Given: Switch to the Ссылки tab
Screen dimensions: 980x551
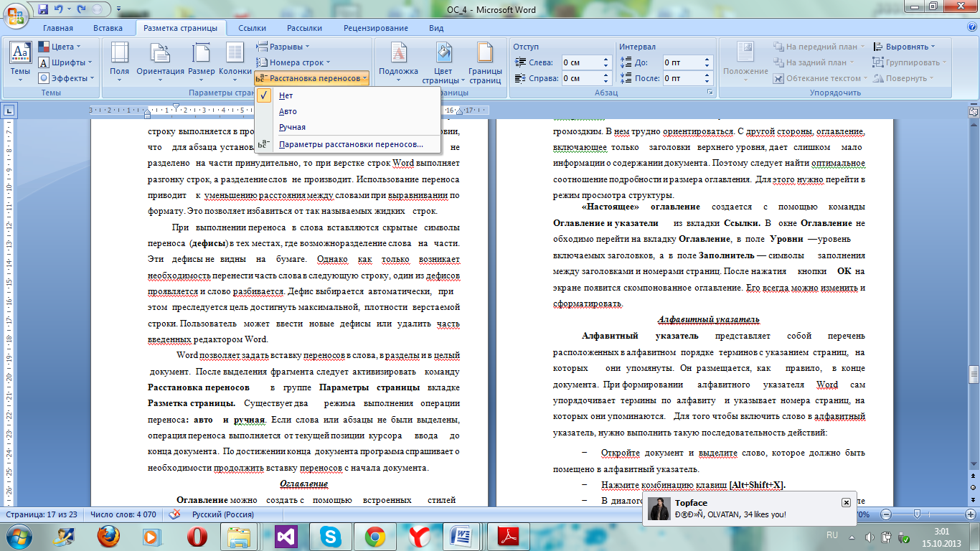Looking at the screenshot, I should coord(252,28).
